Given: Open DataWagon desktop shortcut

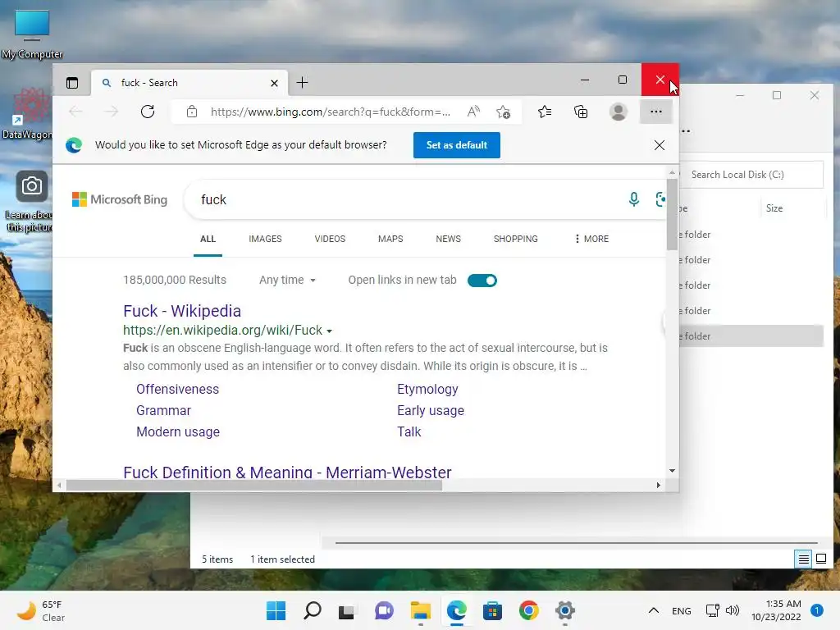Looking at the screenshot, I should pos(28,113).
